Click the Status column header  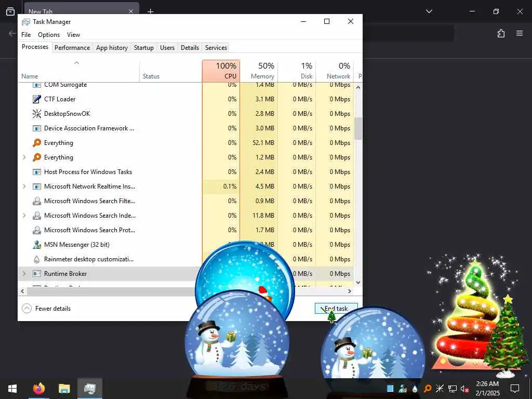coord(170,71)
